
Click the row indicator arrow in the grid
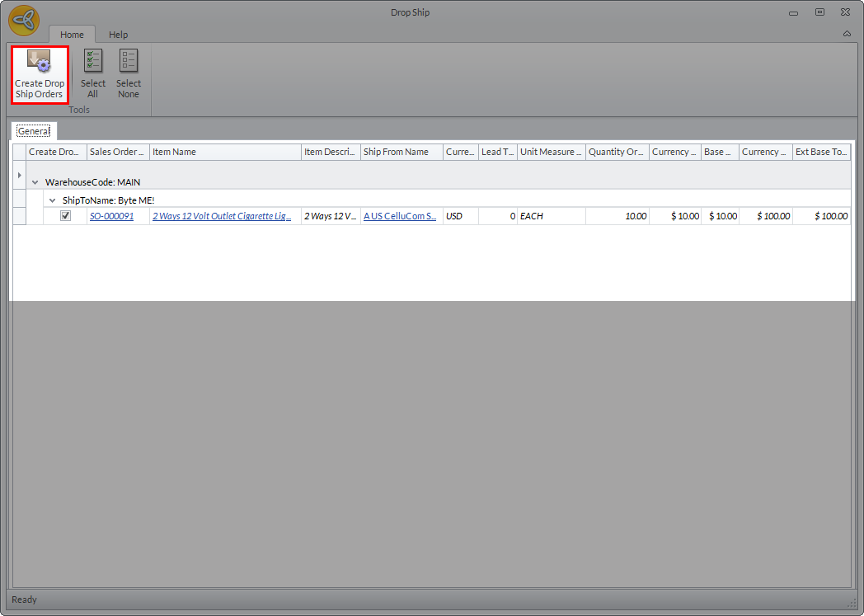coord(19,175)
